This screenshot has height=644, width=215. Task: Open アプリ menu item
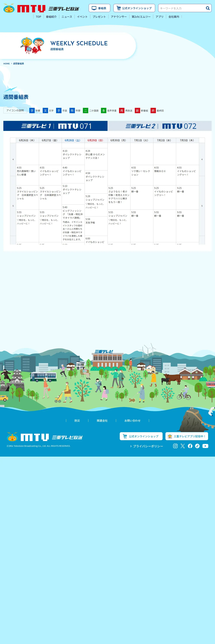click(x=159, y=17)
